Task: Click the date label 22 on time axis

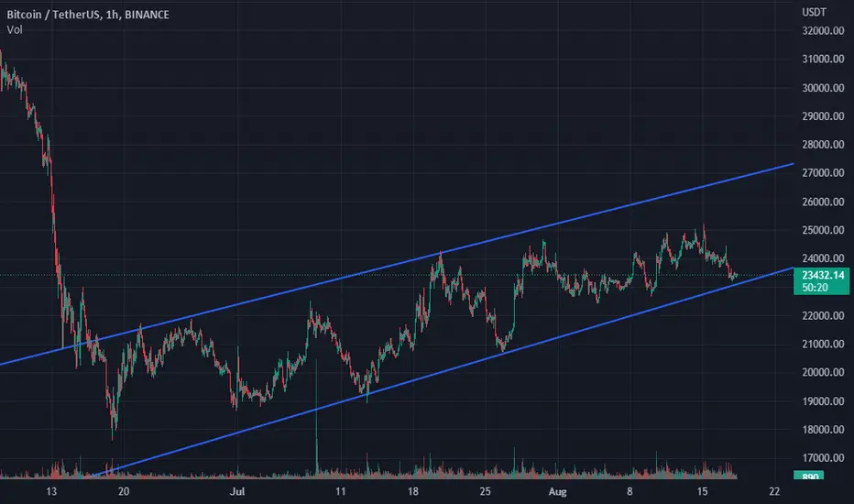Action: click(774, 491)
